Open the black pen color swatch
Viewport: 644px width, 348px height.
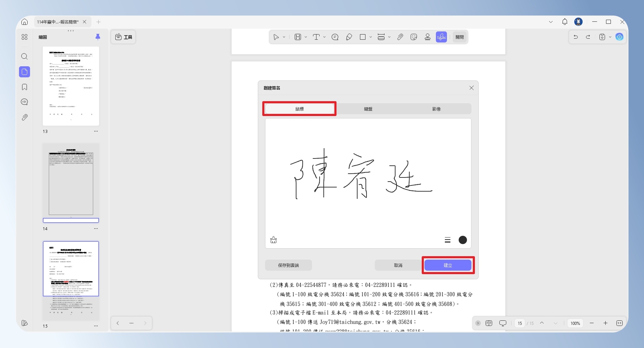click(x=463, y=240)
